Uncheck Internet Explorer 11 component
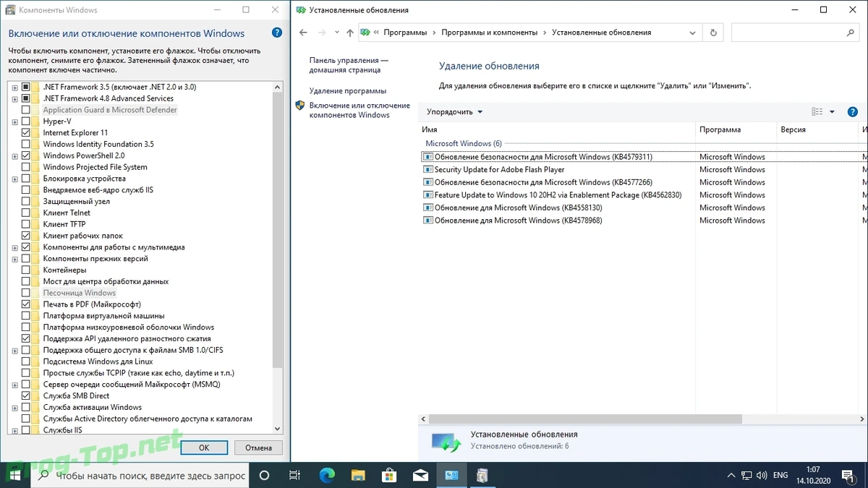This screenshot has width=868, height=488. [x=26, y=133]
